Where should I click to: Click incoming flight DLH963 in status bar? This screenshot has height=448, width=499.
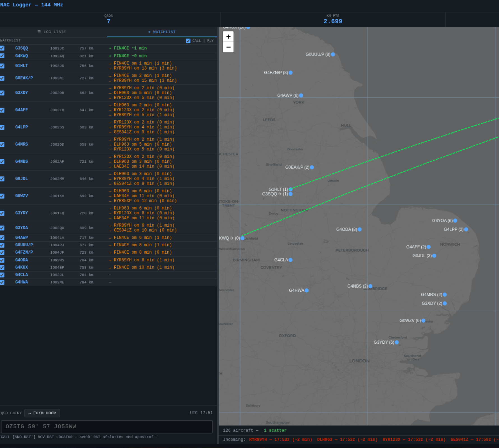(x=347, y=439)
